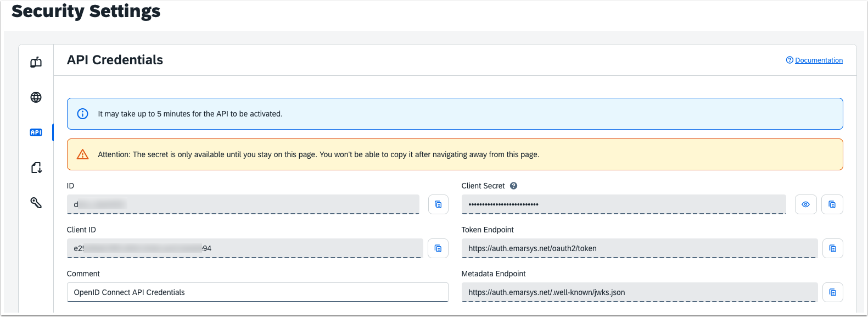Viewport: 868px width, 317px height.
Task: Select the API sidebar tab
Action: tap(36, 132)
